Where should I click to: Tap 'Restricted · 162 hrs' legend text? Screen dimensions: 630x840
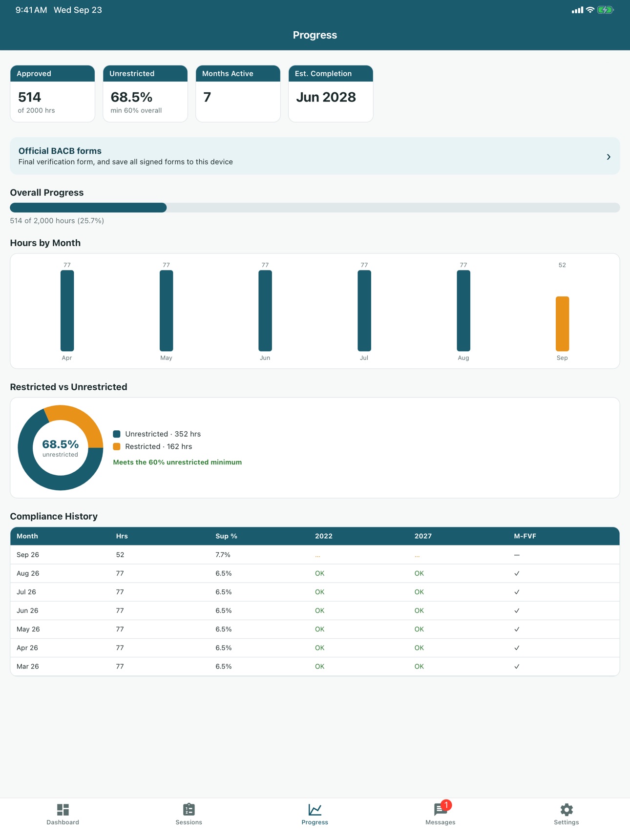tap(159, 446)
